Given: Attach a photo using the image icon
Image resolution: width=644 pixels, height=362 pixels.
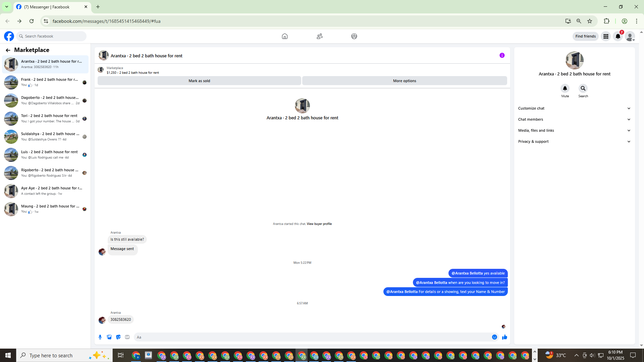Looking at the screenshot, I should [x=109, y=337].
